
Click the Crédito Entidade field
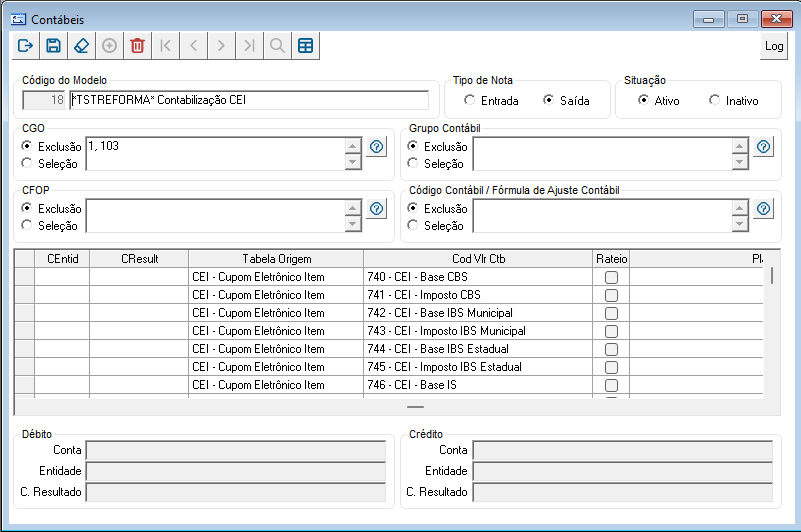623,471
